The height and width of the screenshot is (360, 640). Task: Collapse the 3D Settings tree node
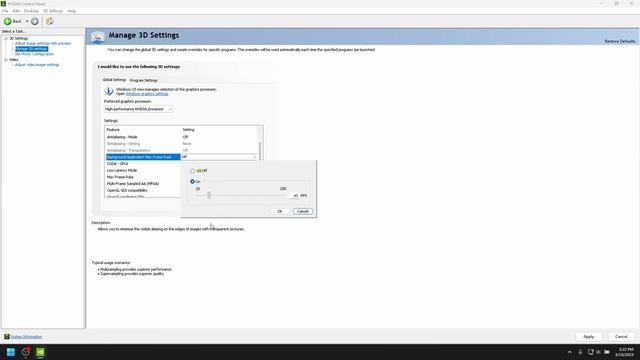[x=6, y=38]
